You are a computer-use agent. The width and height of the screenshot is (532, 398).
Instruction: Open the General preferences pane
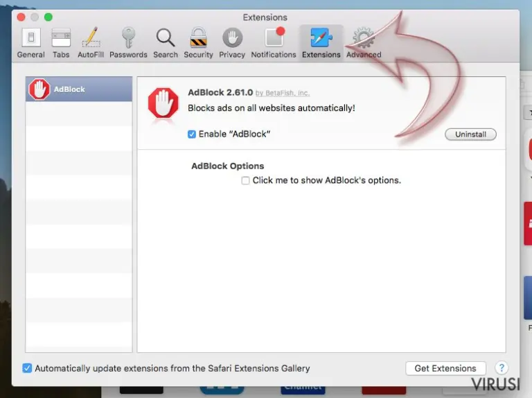tap(31, 43)
